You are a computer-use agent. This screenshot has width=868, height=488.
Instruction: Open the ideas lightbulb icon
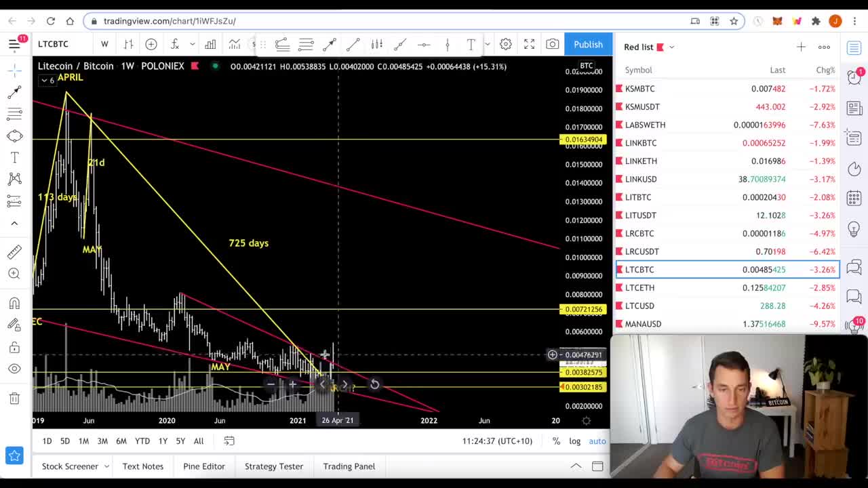pos(854,229)
